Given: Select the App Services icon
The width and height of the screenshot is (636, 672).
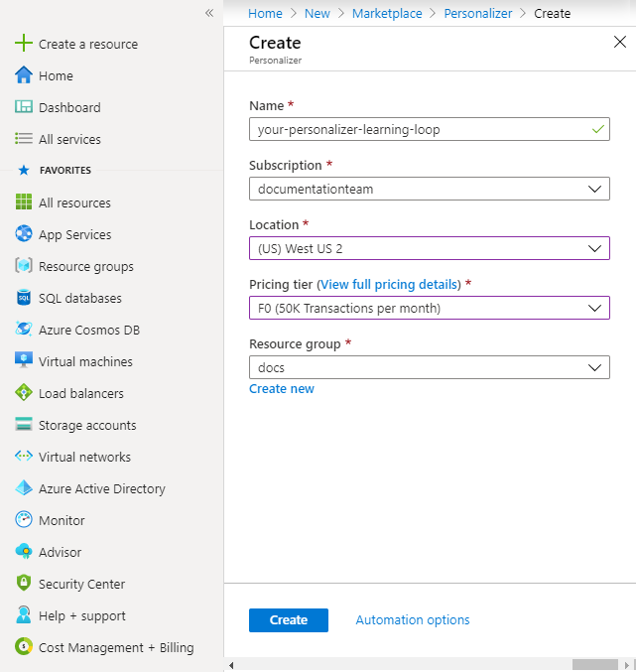Looking at the screenshot, I should pyautogui.click(x=24, y=234).
